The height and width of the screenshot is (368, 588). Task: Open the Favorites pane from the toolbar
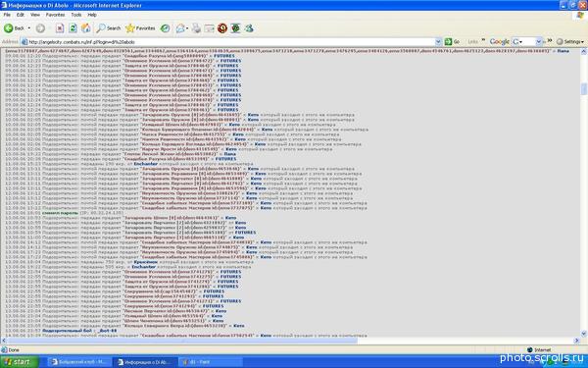pyautogui.click(x=140, y=28)
